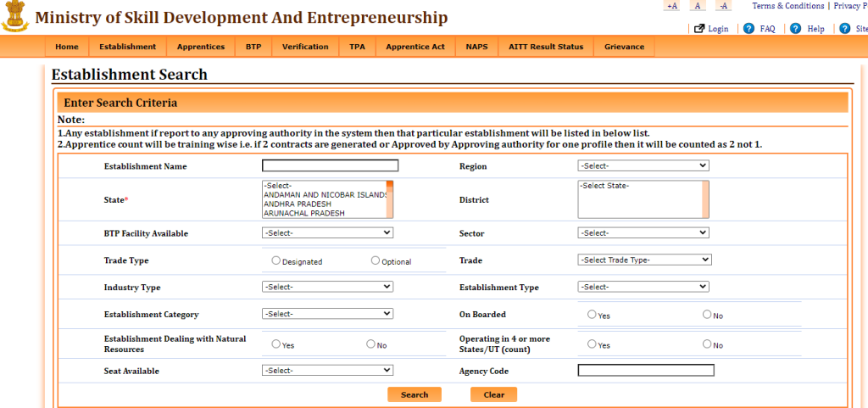Reset font size with the A button

click(698, 6)
